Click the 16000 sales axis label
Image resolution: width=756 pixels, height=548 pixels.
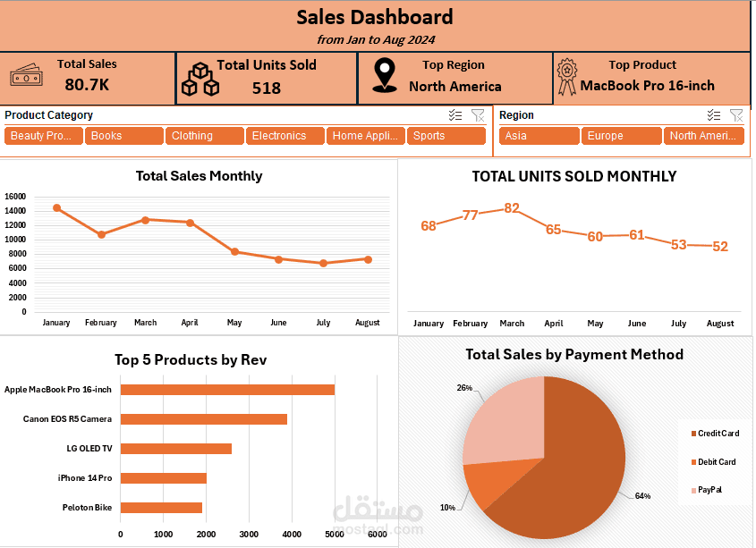pyautogui.click(x=15, y=197)
